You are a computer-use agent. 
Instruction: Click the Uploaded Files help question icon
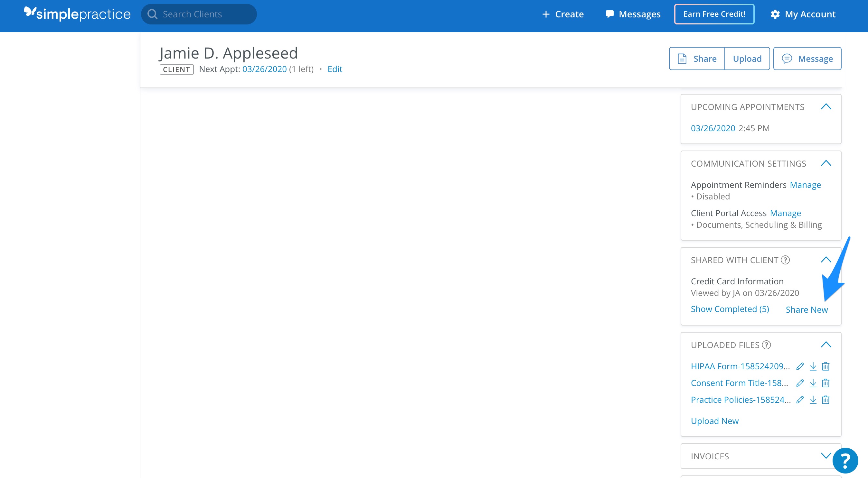pyautogui.click(x=766, y=345)
